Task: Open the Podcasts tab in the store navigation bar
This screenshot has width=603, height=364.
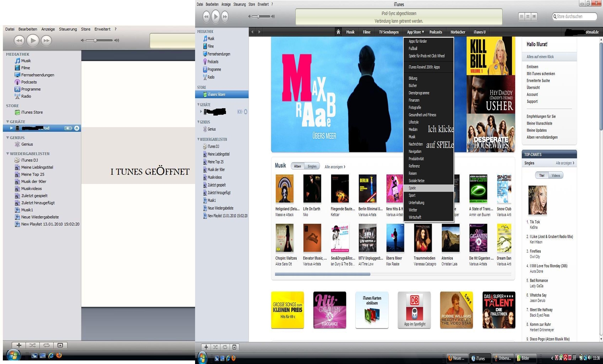Action: coord(436,32)
